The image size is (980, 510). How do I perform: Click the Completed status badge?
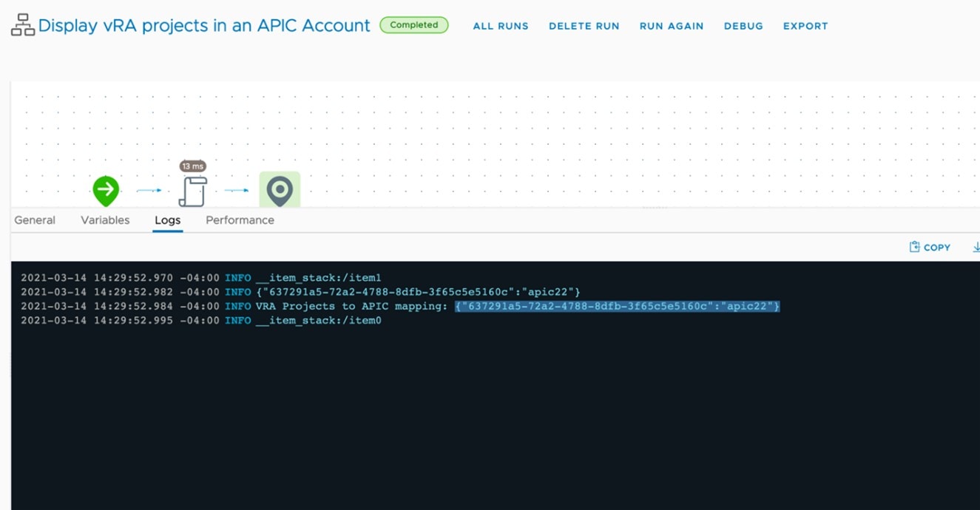414,25
